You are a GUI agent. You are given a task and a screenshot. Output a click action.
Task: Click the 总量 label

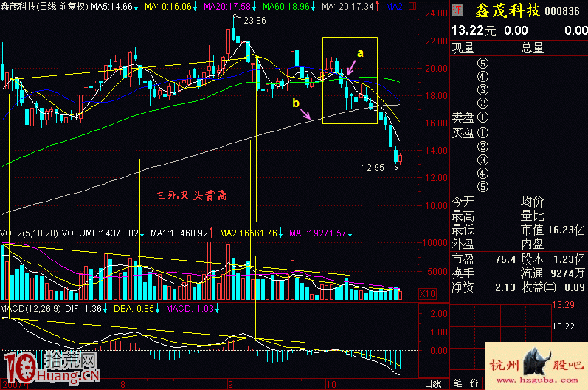[x=533, y=48]
